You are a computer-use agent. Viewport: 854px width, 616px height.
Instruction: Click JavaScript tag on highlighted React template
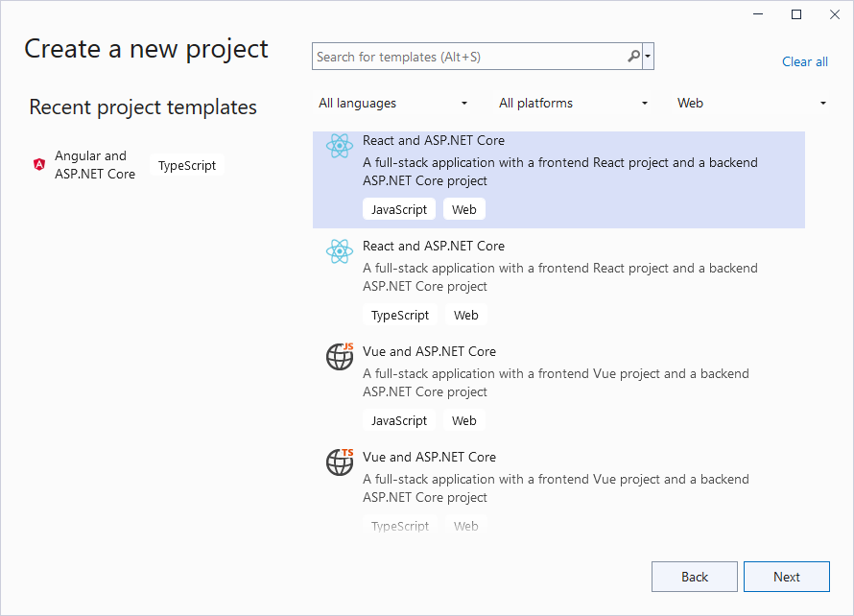point(399,209)
